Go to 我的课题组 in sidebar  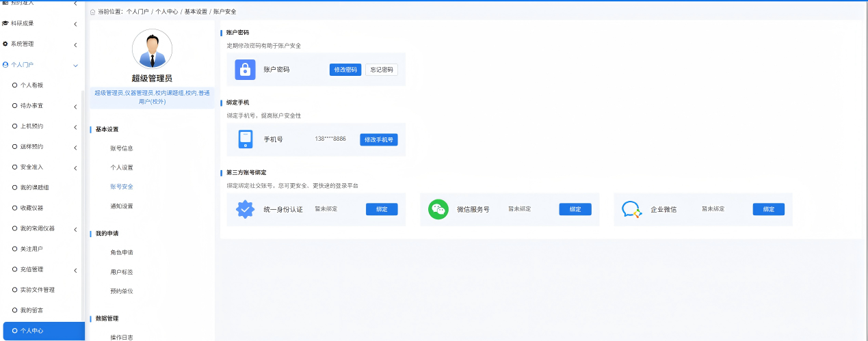pyautogui.click(x=34, y=187)
